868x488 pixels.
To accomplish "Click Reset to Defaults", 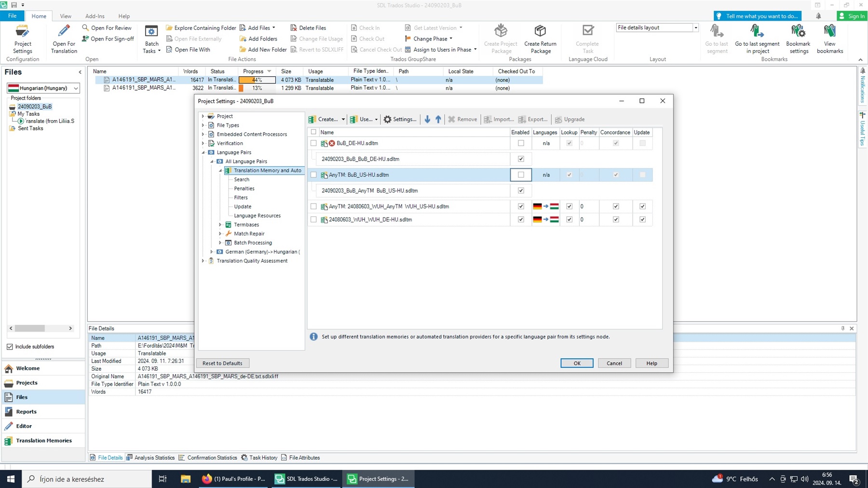I will click(x=222, y=363).
